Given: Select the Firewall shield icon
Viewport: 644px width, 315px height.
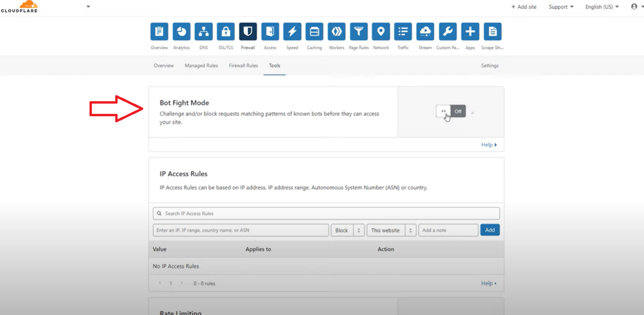Looking at the screenshot, I should point(248,31).
